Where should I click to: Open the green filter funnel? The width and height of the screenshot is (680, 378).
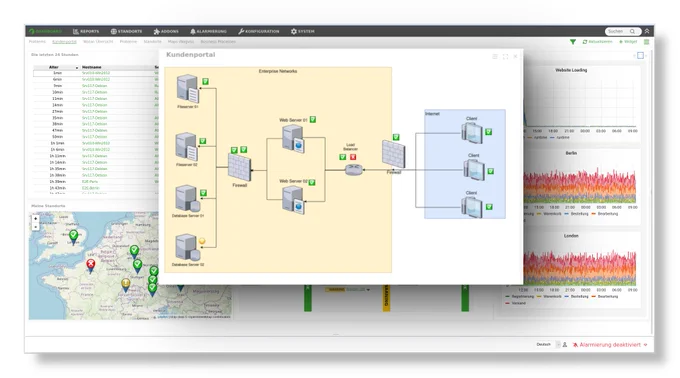[573, 42]
